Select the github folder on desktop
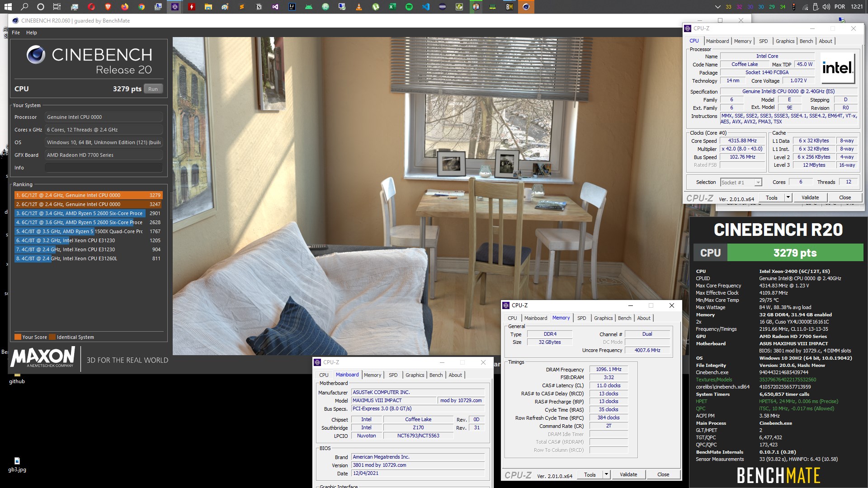This screenshot has height=488, width=868. tap(17, 378)
